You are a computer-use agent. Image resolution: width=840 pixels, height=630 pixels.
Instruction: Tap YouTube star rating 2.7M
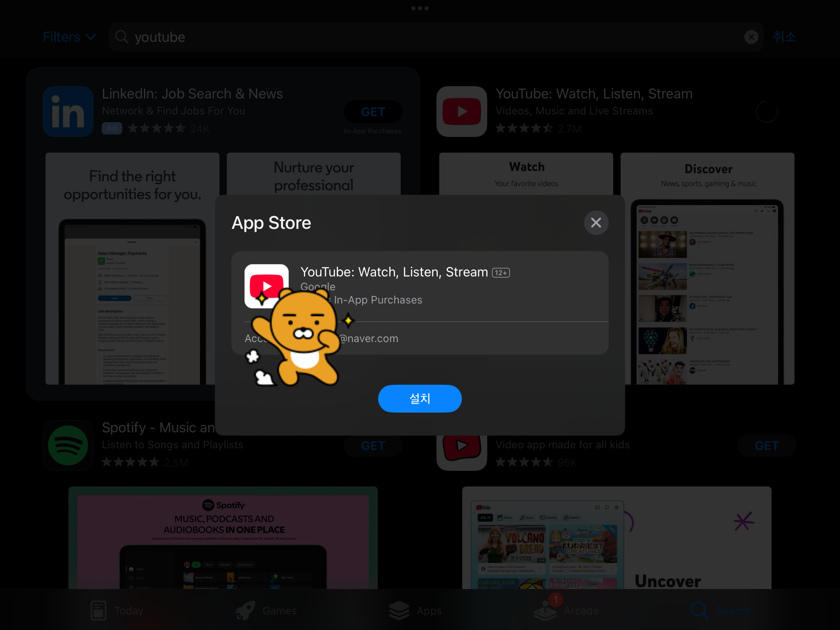(538, 128)
